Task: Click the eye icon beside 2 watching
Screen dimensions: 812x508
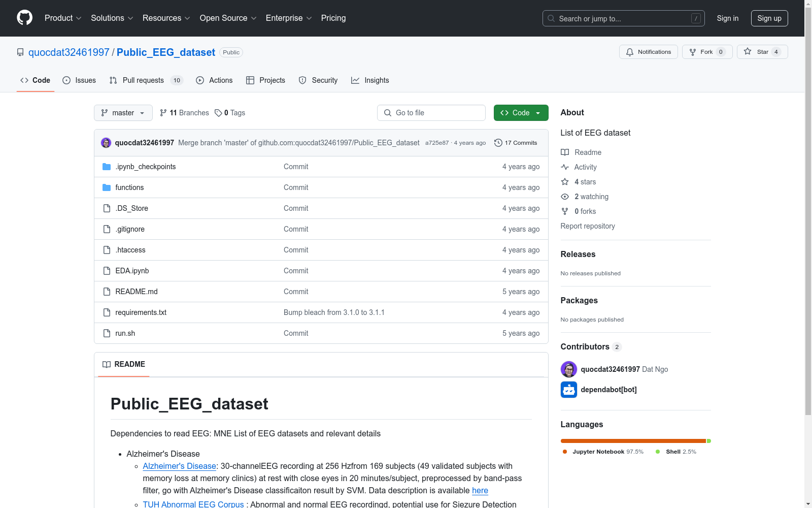Action: tap(565, 197)
